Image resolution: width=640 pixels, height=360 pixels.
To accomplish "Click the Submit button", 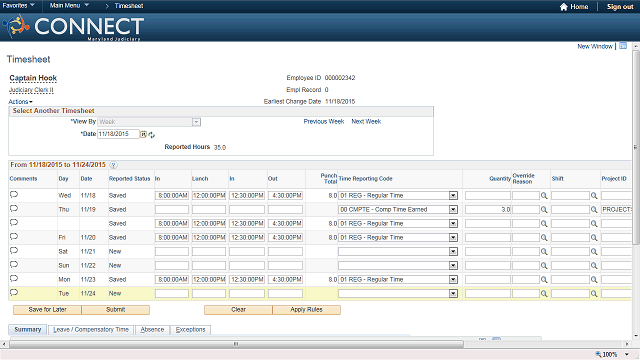I will click(x=116, y=310).
